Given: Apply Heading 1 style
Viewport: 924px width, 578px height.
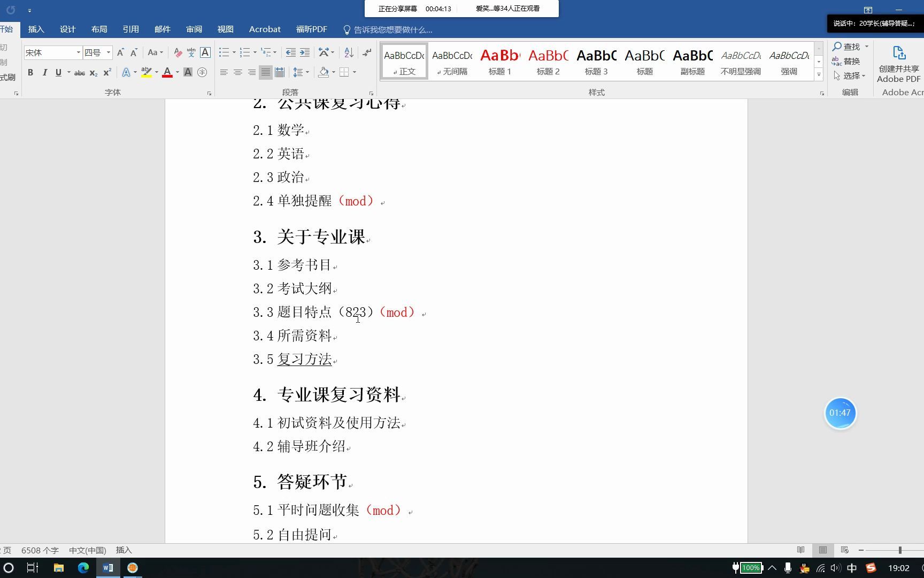Looking at the screenshot, I should (500, 62).
